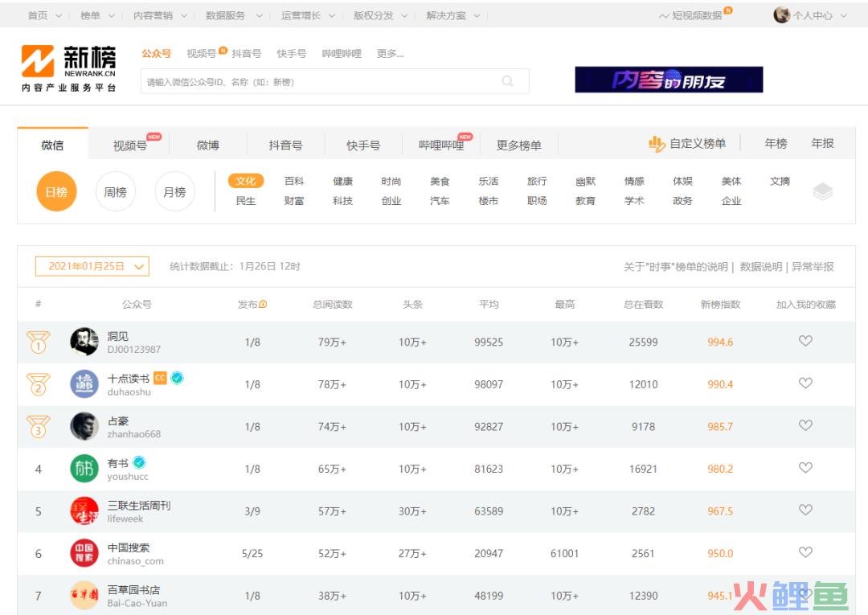Click the Newrank logo
Image resolution: width=868 pixels, height=615 pixels.
tap(68, 68)
